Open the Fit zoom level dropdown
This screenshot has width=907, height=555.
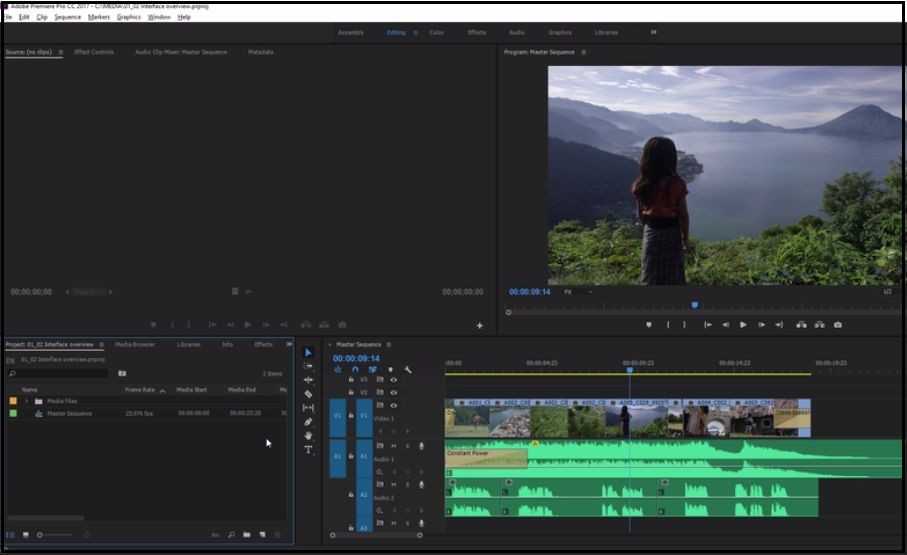(577, 292)
